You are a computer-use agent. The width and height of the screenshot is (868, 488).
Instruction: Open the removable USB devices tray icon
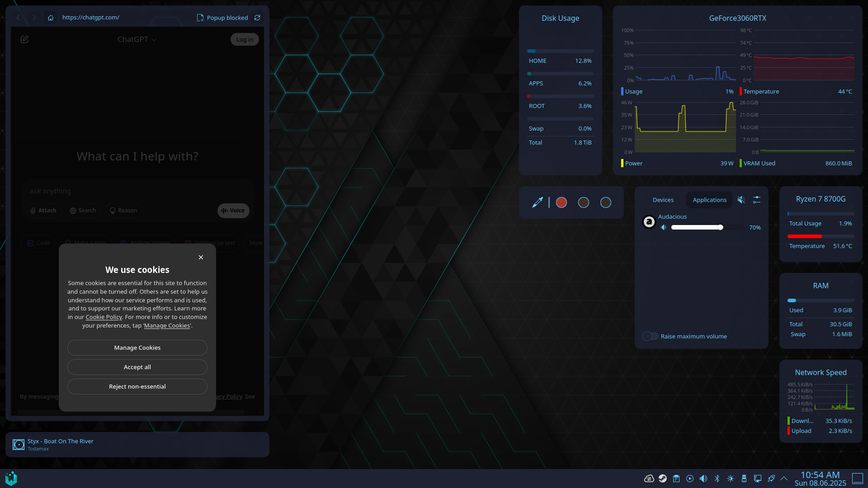744,479
